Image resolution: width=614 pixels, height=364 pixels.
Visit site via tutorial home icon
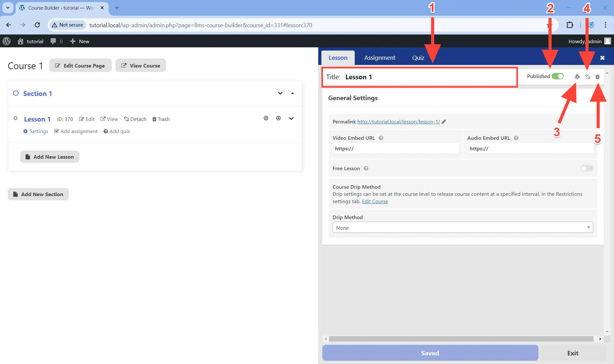(x=30, y=41)
